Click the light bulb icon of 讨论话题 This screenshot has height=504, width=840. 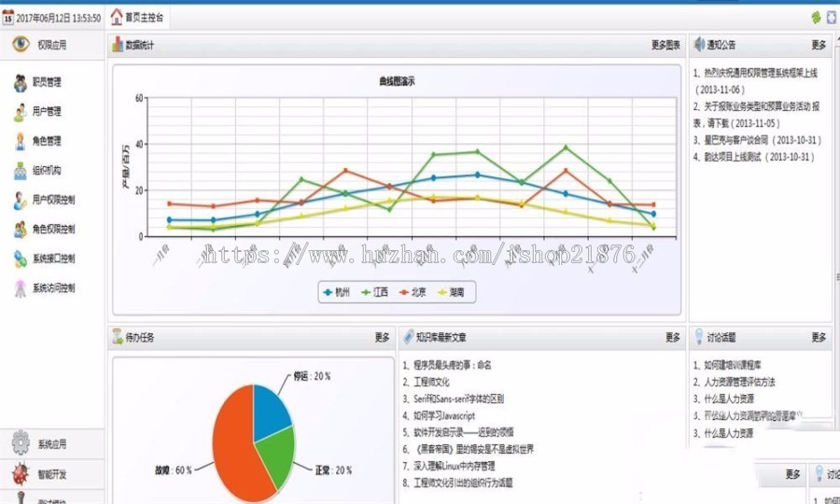tap(698, 337)
